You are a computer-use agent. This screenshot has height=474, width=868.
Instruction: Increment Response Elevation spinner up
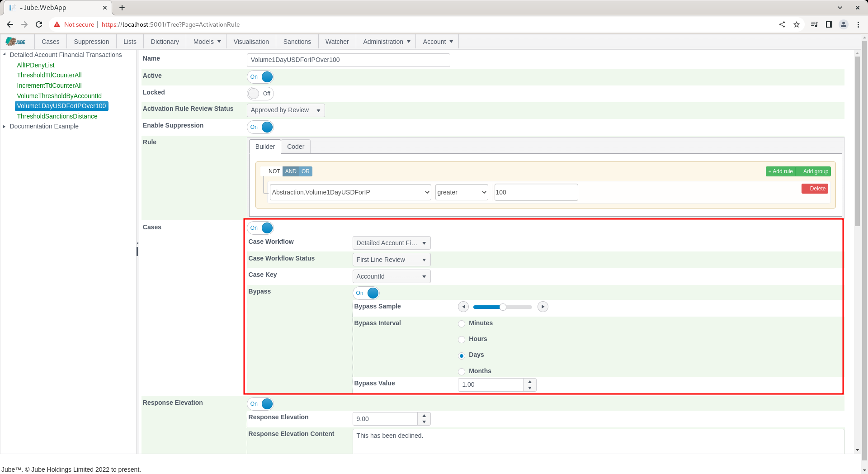pyautogui.click(x=424, y=416)
